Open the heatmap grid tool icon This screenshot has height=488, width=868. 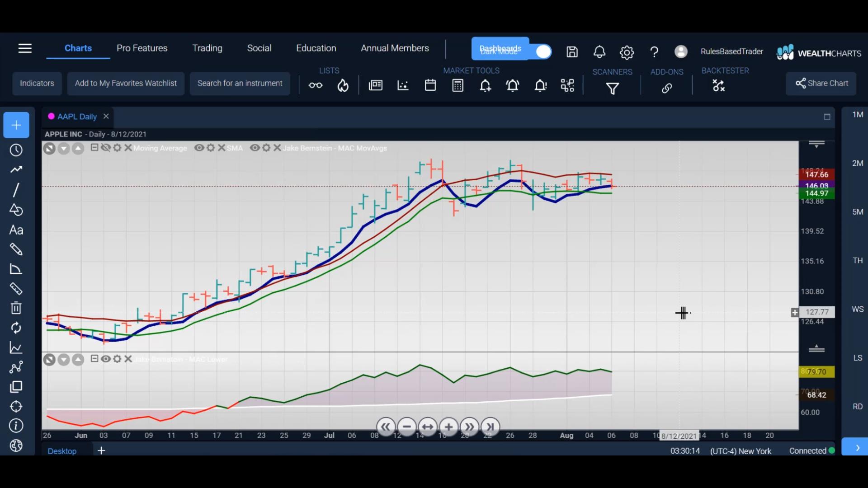[567, 85]
